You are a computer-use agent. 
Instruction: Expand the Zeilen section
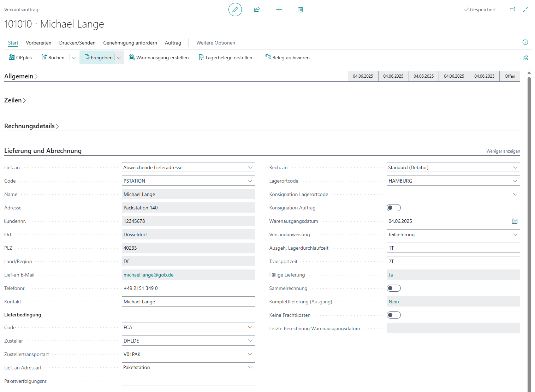click(15, 100)
